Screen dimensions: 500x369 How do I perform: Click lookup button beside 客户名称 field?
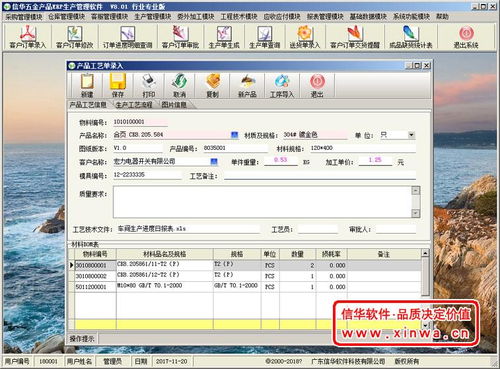click(214, 162)
